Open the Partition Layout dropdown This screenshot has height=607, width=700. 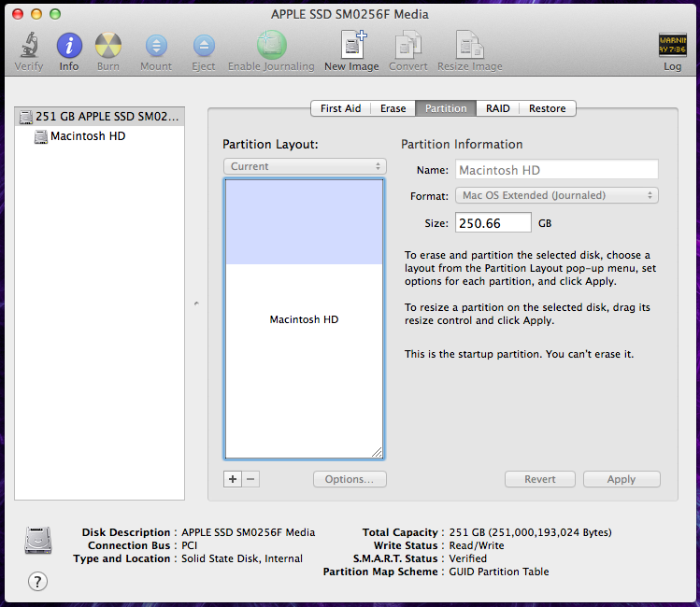305,166
